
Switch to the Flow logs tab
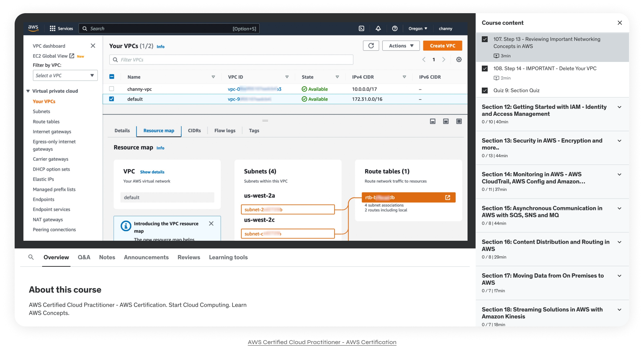pos(225,130)
